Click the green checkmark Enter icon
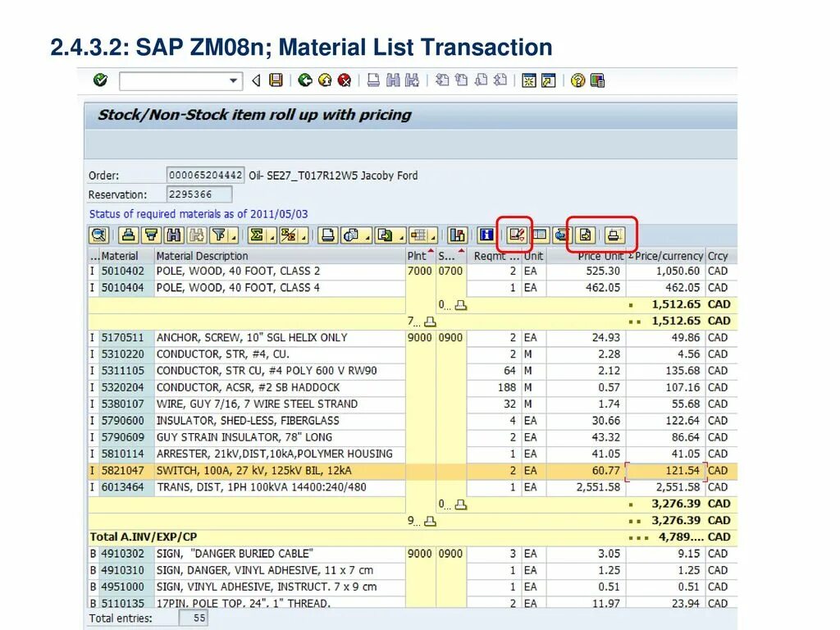 point(100,80)
